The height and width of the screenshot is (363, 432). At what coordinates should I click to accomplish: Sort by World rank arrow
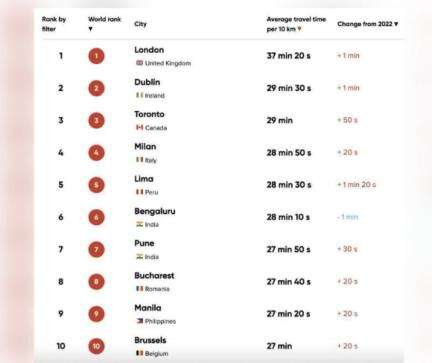(90, 29)
